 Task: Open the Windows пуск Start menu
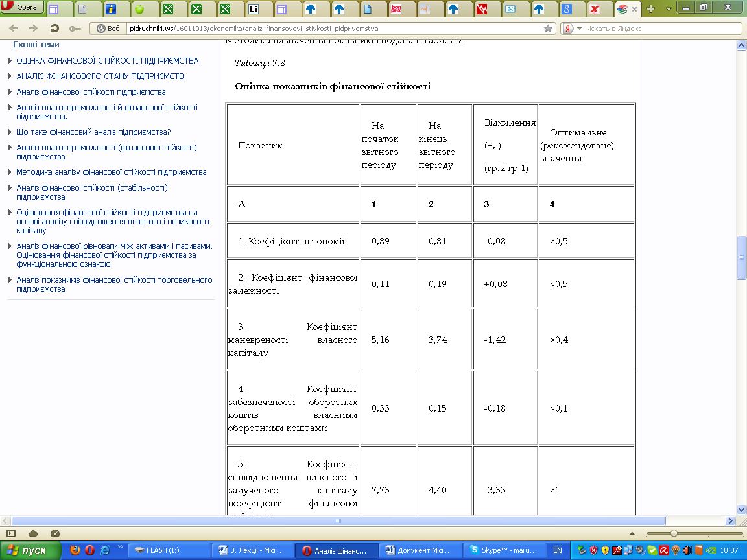pyautogui.click(x=30, y=550)
